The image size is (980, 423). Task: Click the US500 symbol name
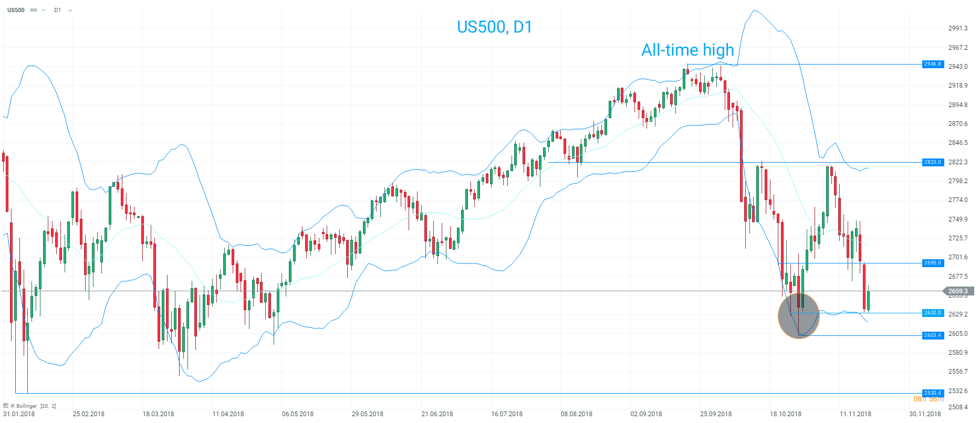pos(16,10)
